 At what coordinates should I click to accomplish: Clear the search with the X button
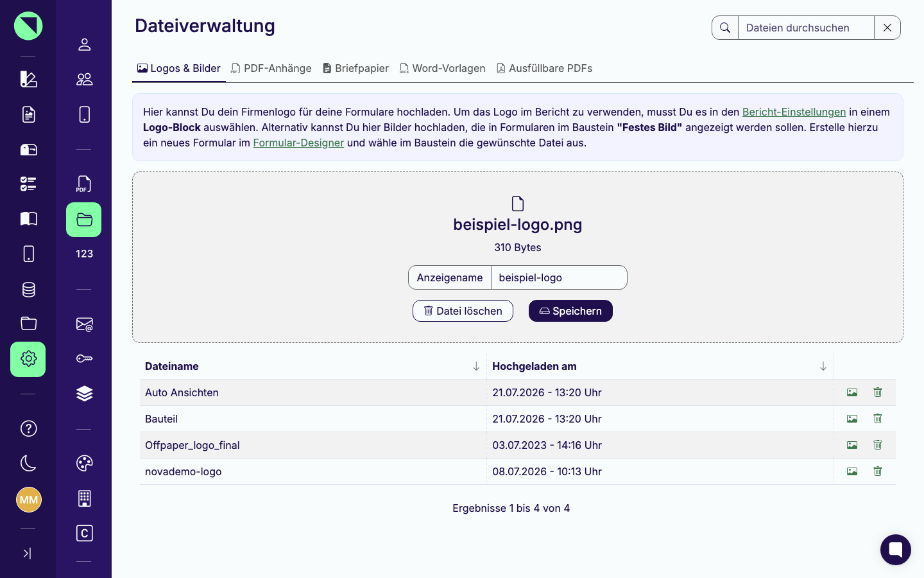click(x=887, y=28)
